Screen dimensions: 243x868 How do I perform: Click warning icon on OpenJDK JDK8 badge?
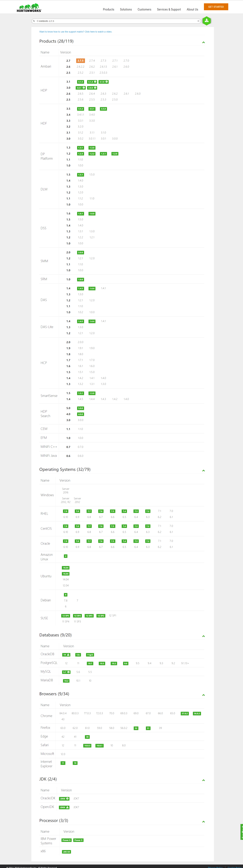point(68,807)
